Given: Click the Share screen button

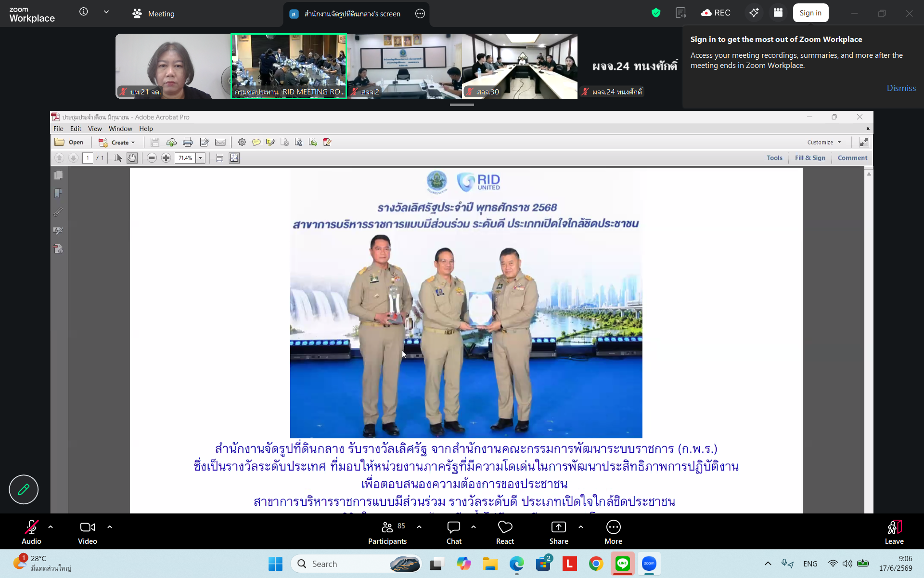Looking at the screenshot, I should (x=559, y=532).
